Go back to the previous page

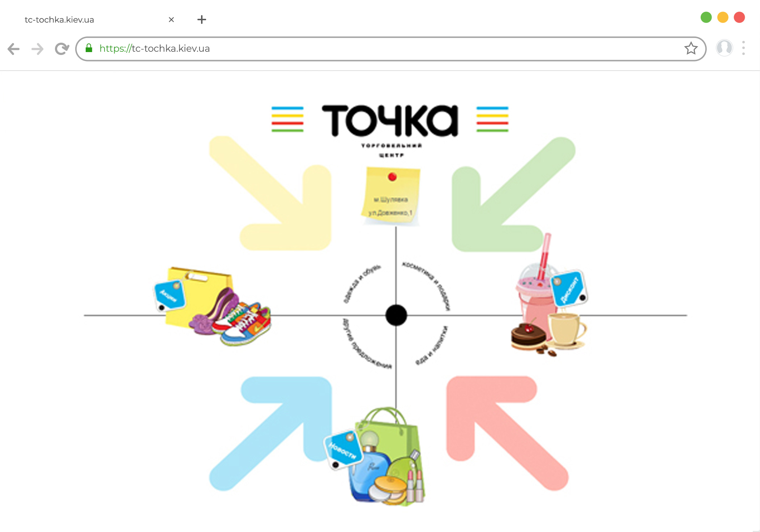[x=13, y=49]
